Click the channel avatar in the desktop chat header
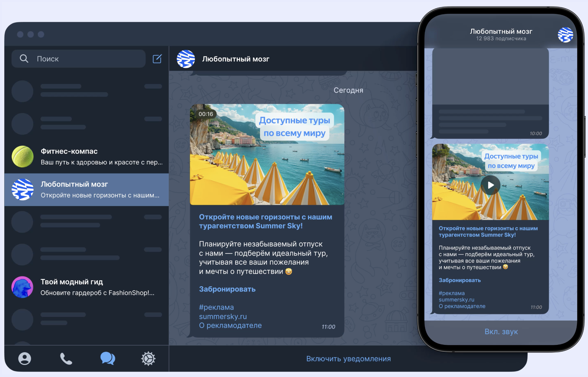This screenshot has width=588, height=377. point(186,59)
